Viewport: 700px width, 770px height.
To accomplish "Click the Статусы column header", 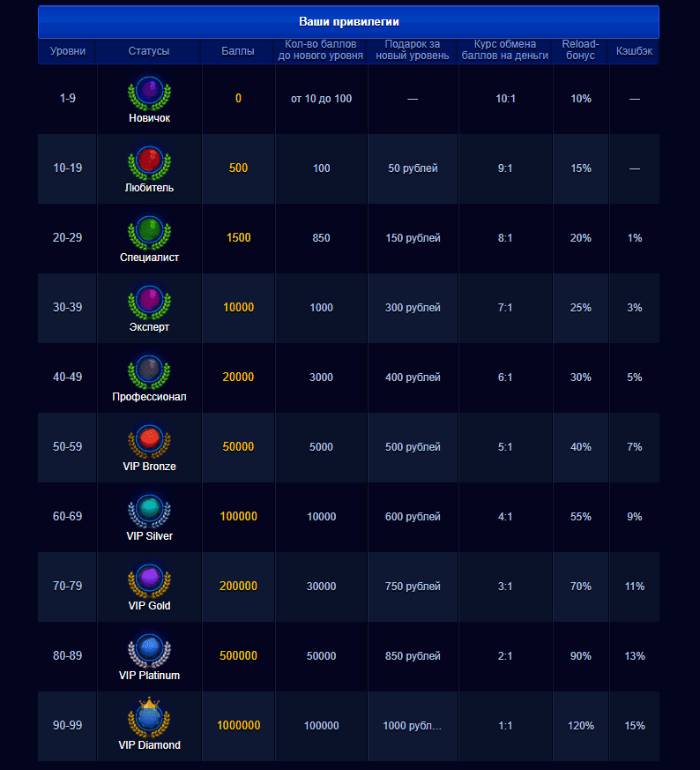I will pos(149,51).
